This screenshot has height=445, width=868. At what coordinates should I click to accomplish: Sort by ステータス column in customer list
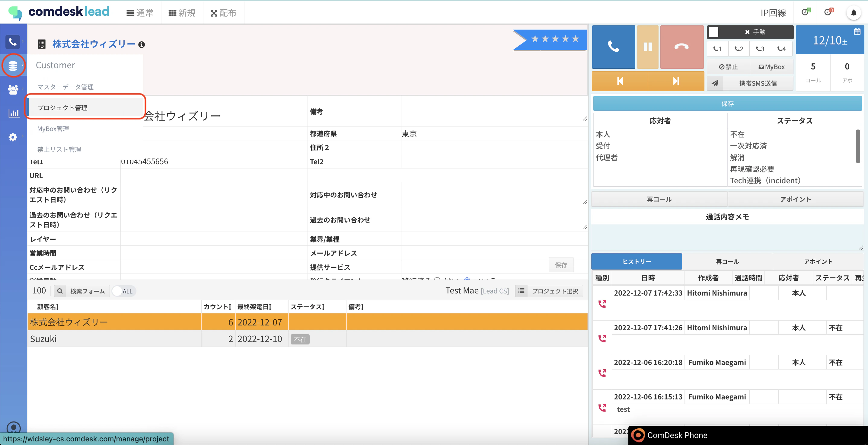(x=308, y=307)
